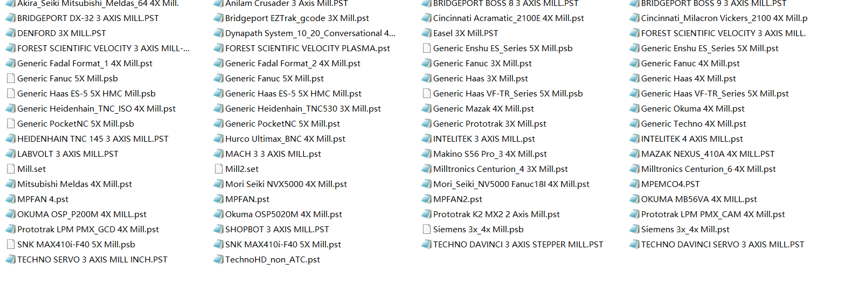Click the icon of Generic Enshu ES_Series 5X Mill.psb
This screenshot has height=291, width=868.
(426, 48)
